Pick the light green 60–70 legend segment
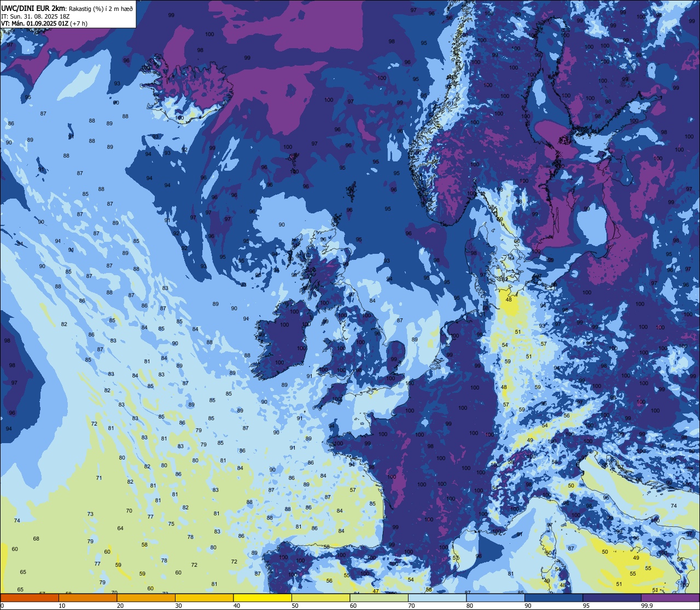This screenshot has height=610, width=700. click(x=379, y=597)
